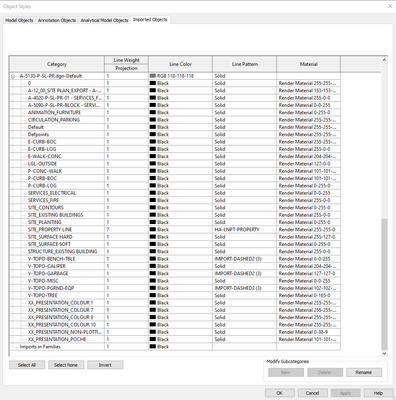Screen dimensions: 396x400
Task: Click Render Material 153-153 cell
Action: (308, 90)
